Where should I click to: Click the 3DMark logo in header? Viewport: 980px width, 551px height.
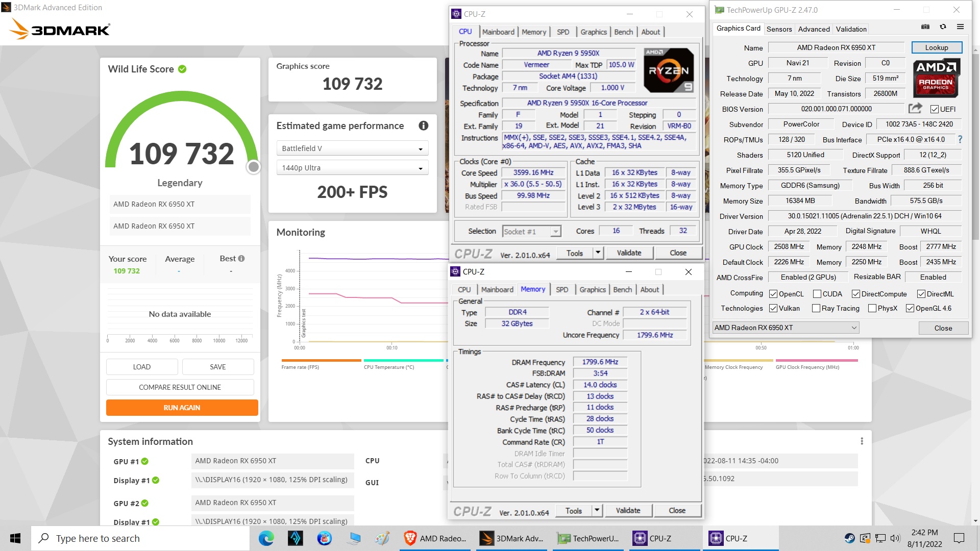[60, 29]
